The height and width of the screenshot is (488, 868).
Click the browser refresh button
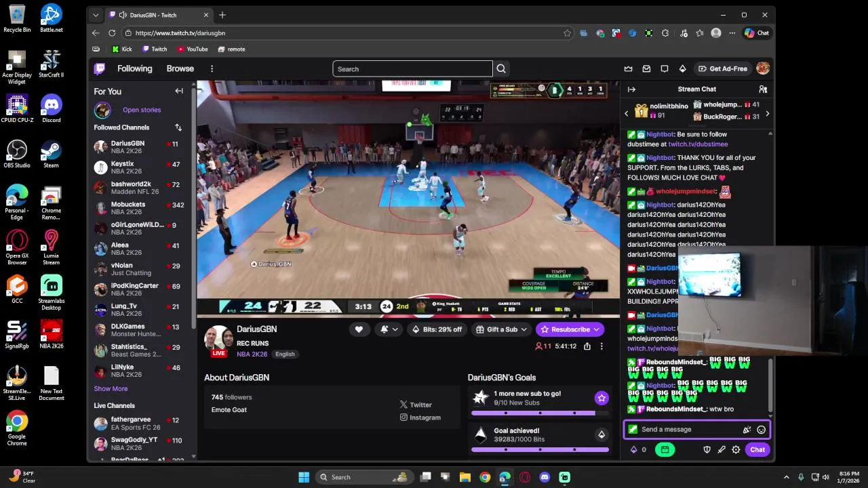coord(112,33)
